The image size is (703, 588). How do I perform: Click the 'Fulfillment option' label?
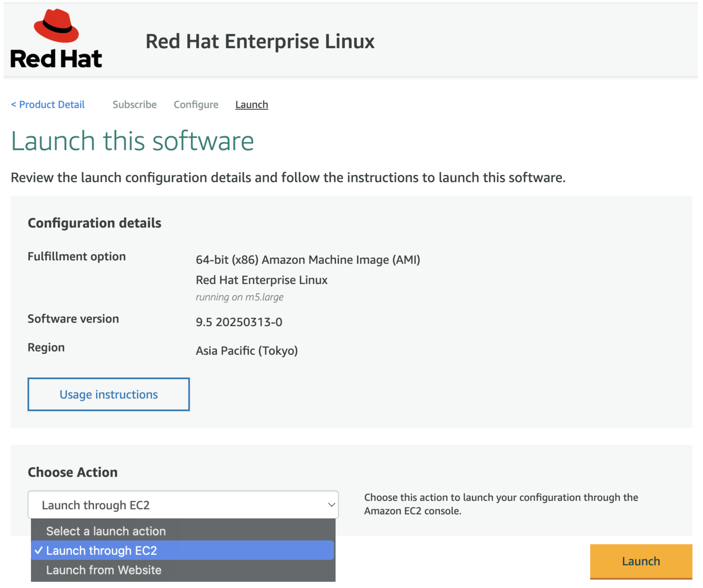[77, 256]
